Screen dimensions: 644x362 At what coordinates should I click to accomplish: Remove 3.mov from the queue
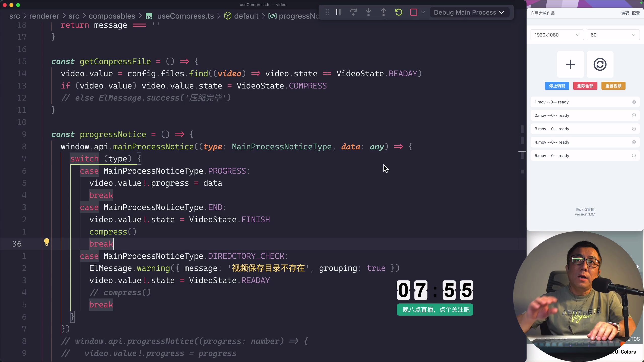click(x=634, y=129)
